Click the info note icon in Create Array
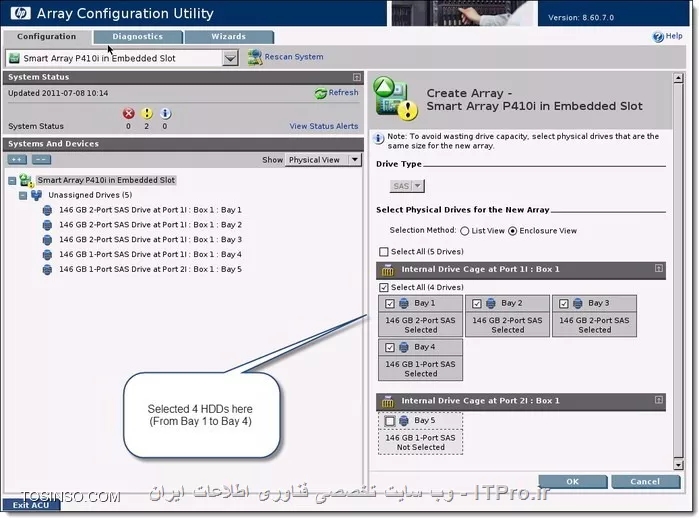Viewport: 699px width, 518px height. [378, 138]
